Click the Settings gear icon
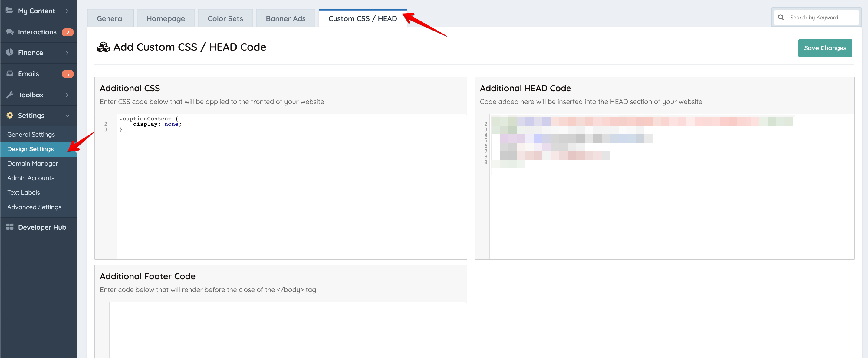 coord(9,116)
